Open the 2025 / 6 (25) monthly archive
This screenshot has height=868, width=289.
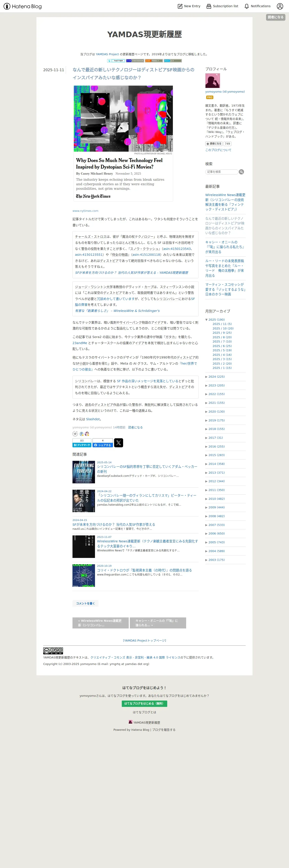222,346
